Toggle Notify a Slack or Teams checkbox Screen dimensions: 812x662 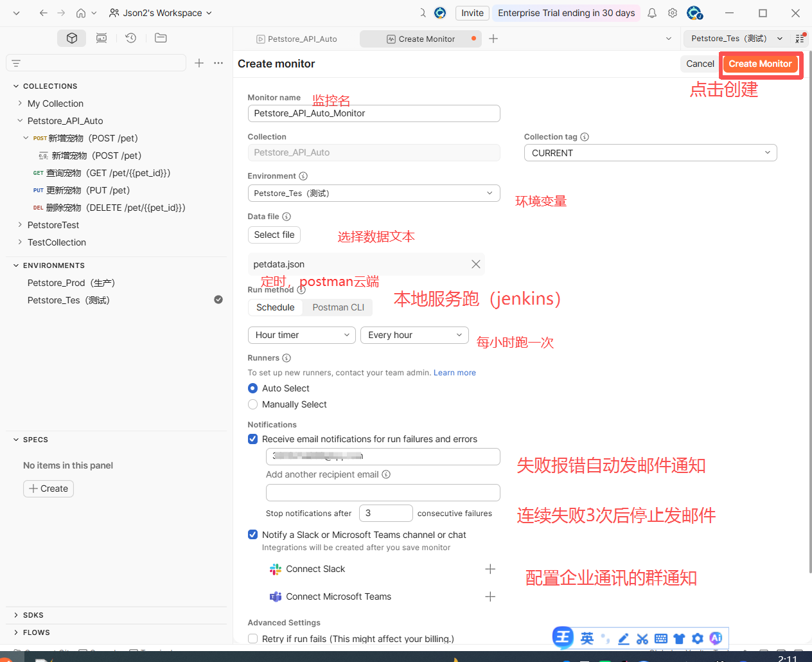[253, 535]
